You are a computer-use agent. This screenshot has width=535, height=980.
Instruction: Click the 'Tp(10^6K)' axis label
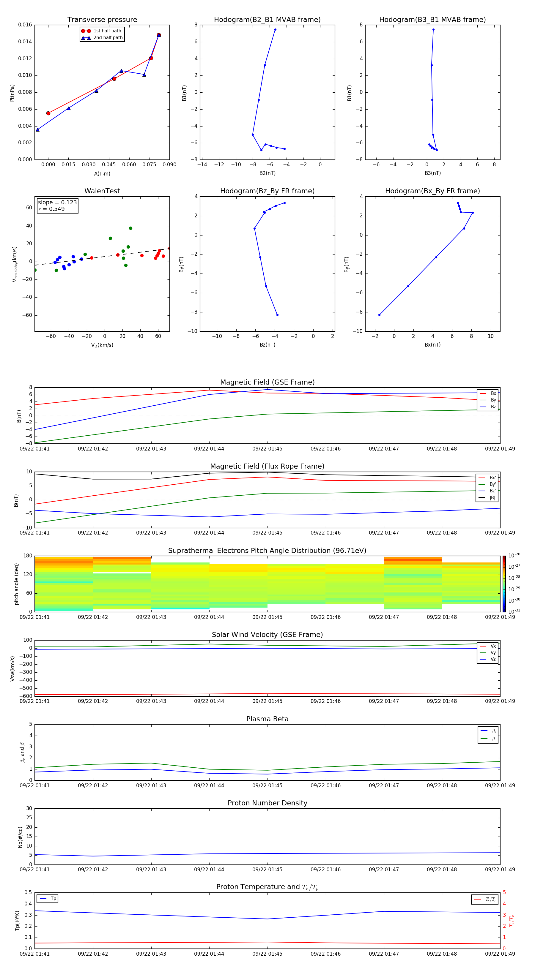[x=17, y=921]
